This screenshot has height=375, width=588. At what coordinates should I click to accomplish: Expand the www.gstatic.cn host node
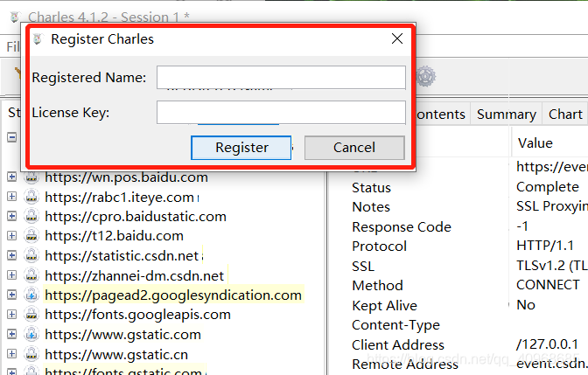point(12,354)
